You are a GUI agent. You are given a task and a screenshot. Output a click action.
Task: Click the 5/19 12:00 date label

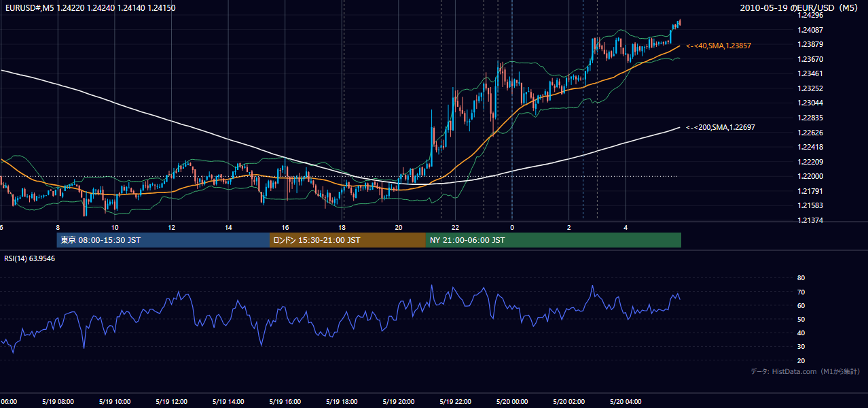(x=172, y=402)
